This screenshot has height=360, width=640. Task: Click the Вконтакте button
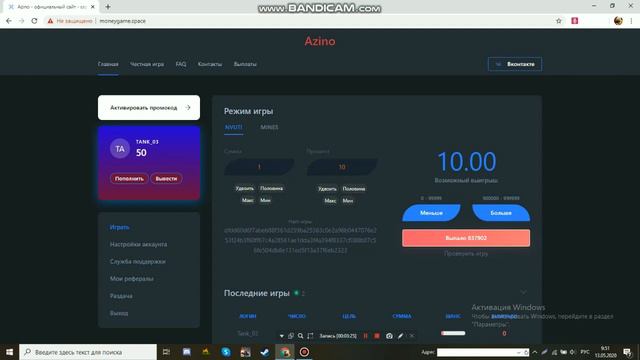coord(515,64)
